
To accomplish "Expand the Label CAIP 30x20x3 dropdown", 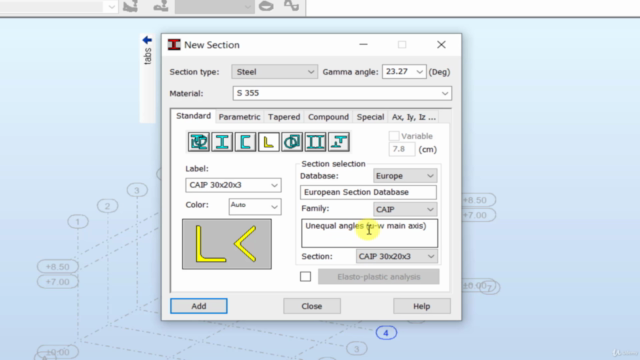I will 233,185.
